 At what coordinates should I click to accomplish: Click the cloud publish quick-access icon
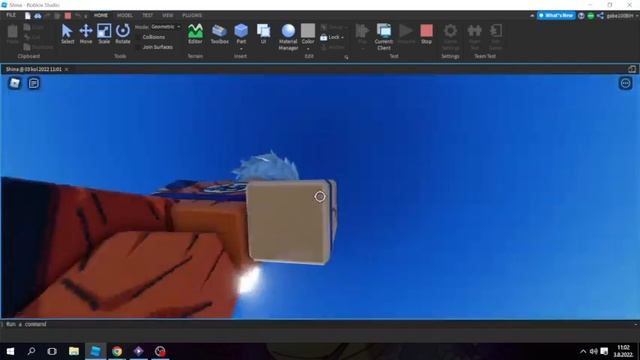pyautogui.click(x=38, y=16)
